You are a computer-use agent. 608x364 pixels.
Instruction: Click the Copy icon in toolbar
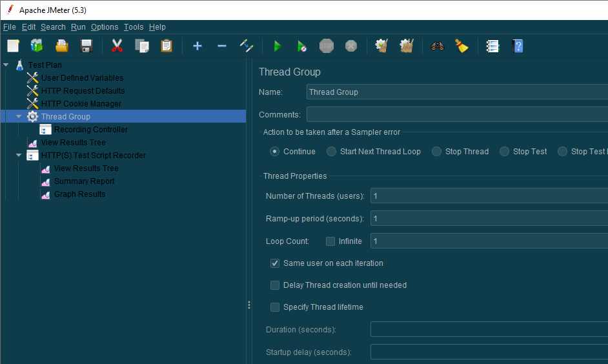[x=142, y=46]
